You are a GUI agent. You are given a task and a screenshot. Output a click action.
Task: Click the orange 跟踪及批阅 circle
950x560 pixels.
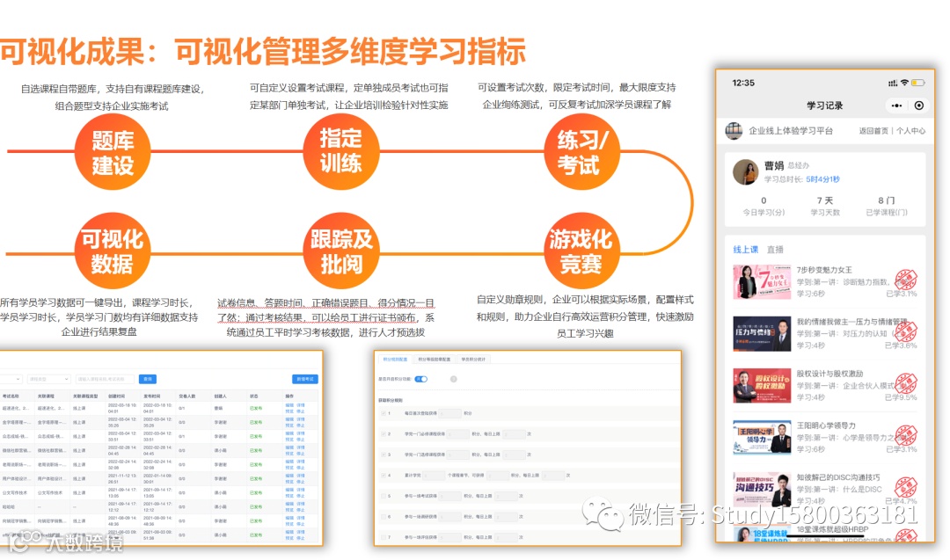(341, 251)
